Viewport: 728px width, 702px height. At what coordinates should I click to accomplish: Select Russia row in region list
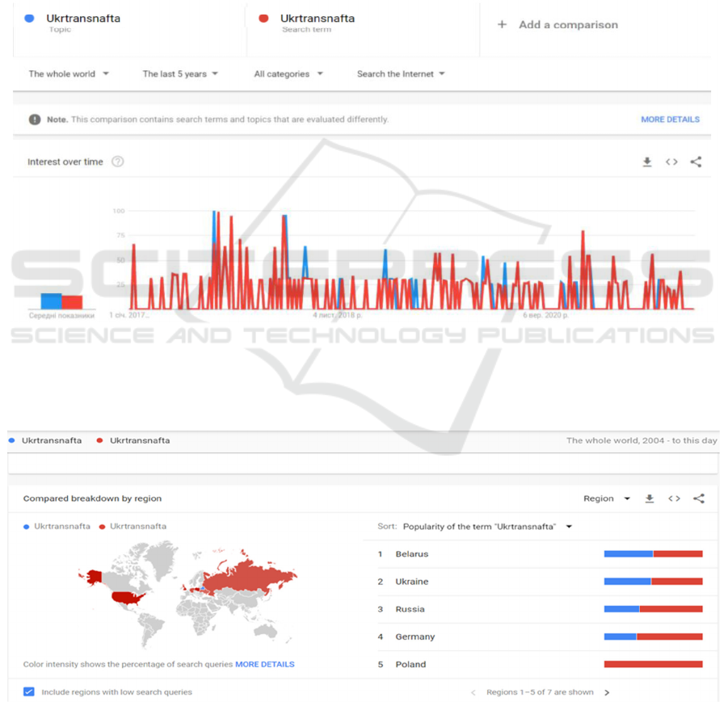click(541, 609)
